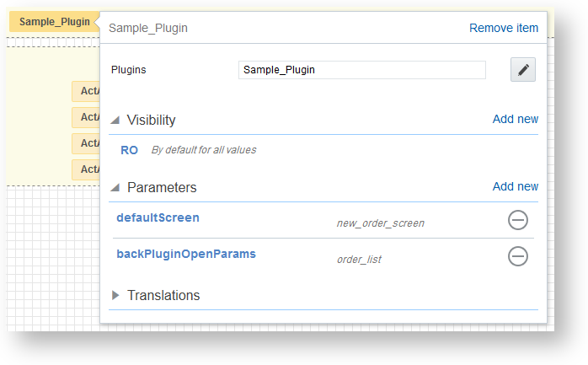This screenshot has height=365, width=588.
Task: Click the pencil edit icon beside Plugins
Action: (x=523, y=70)
